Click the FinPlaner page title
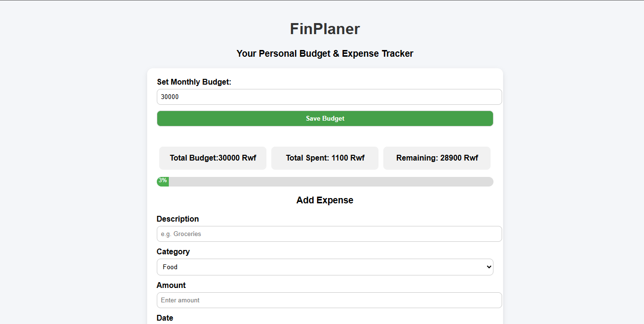 point(325,29)
